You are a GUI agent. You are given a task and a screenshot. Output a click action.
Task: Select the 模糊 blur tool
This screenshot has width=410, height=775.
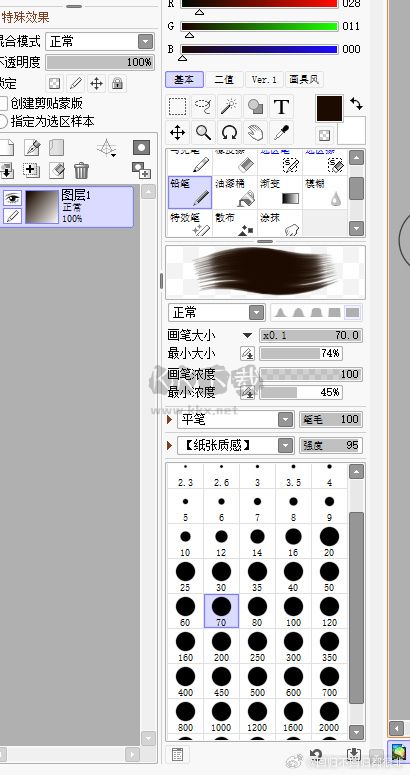[x=324, y=192]
